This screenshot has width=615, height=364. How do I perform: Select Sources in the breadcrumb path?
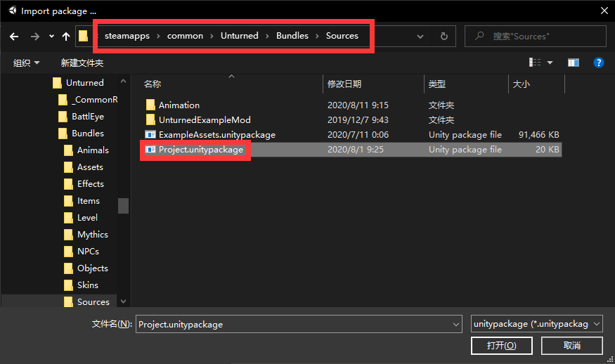(342, 36)
